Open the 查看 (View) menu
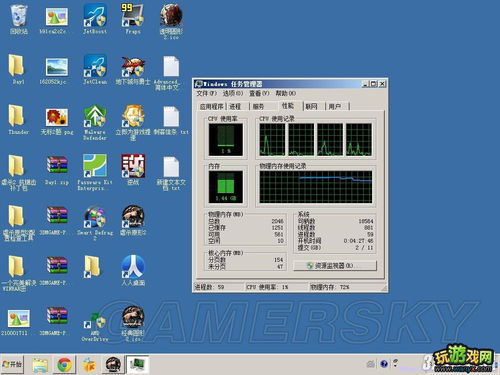Screen dimensions: 500x375 pyautogui.click(x=259, y=93)
